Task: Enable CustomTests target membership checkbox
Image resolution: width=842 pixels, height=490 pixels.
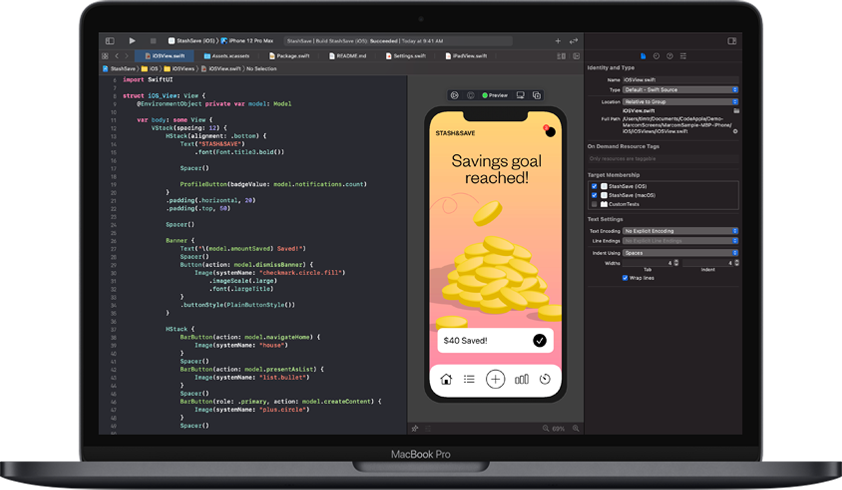Action: 594,204
